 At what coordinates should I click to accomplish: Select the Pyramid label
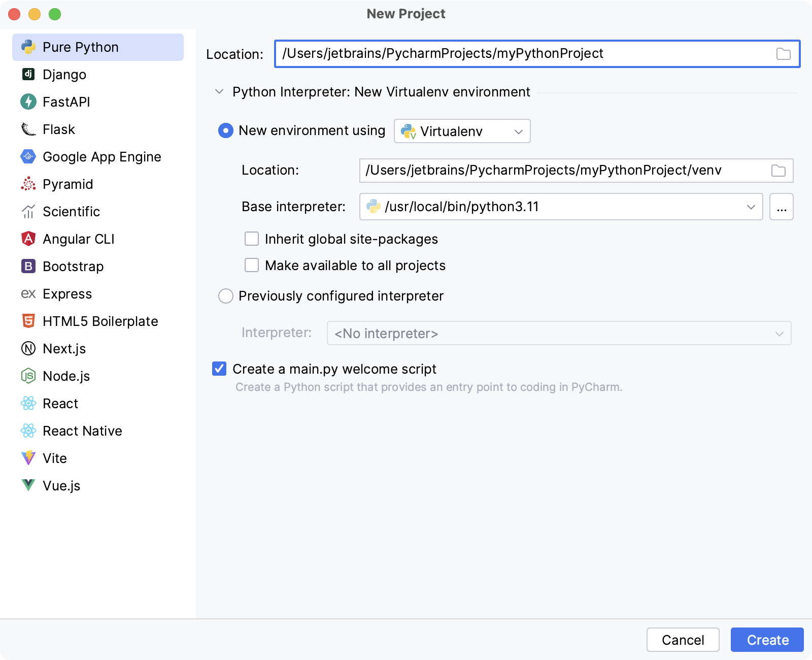68,184
